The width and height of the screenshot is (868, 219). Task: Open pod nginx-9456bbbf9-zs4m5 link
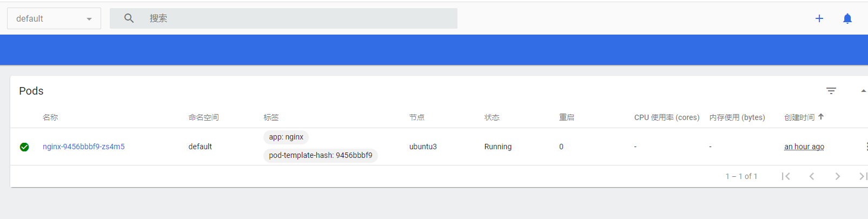point(84,147)
